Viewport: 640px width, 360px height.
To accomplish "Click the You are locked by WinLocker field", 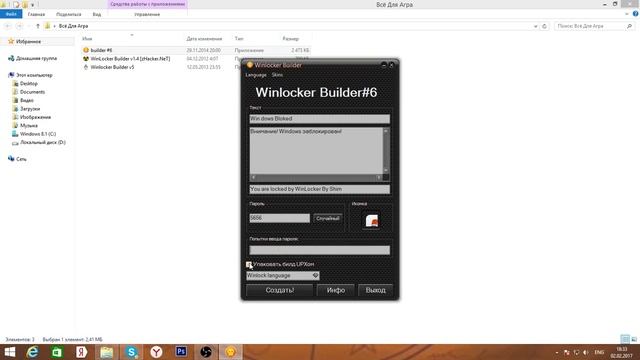I will pyautogui.click(x=320, y=189).
